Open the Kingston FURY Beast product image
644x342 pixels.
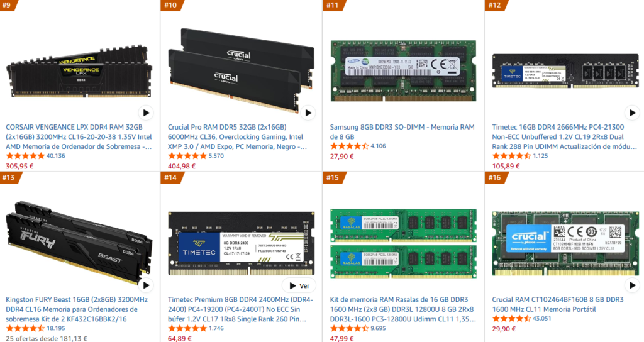(x=79, y=242)
